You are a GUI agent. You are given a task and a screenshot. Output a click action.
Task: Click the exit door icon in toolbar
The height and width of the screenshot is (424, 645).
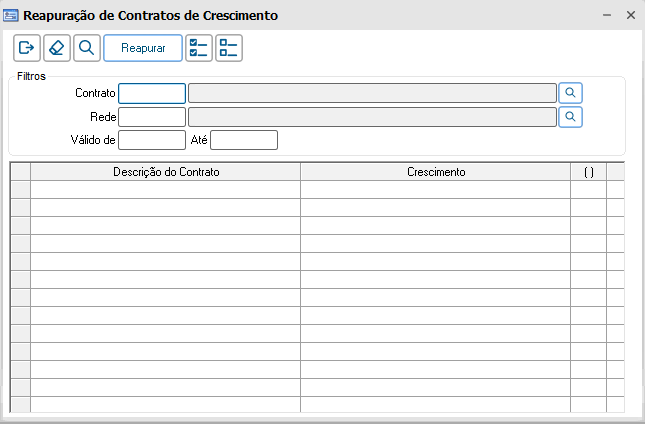tap(27, 48)
